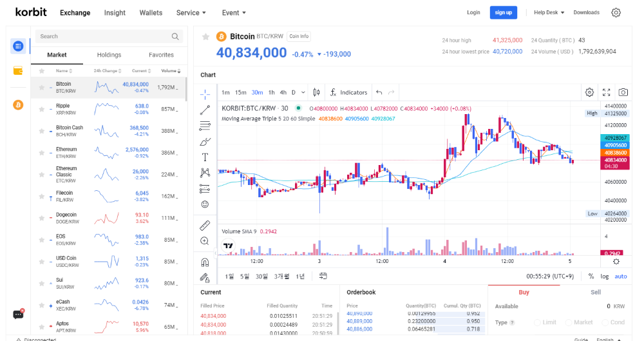Switch to the Favorites tab
644x341 pixels.
[161, 55]
